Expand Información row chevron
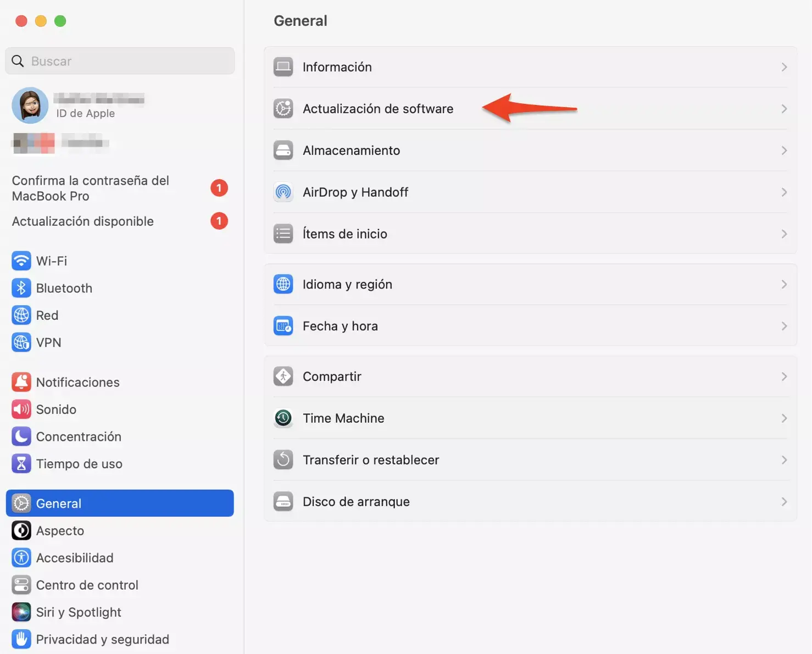Viewport: 812px width, 654px height. 784,67
